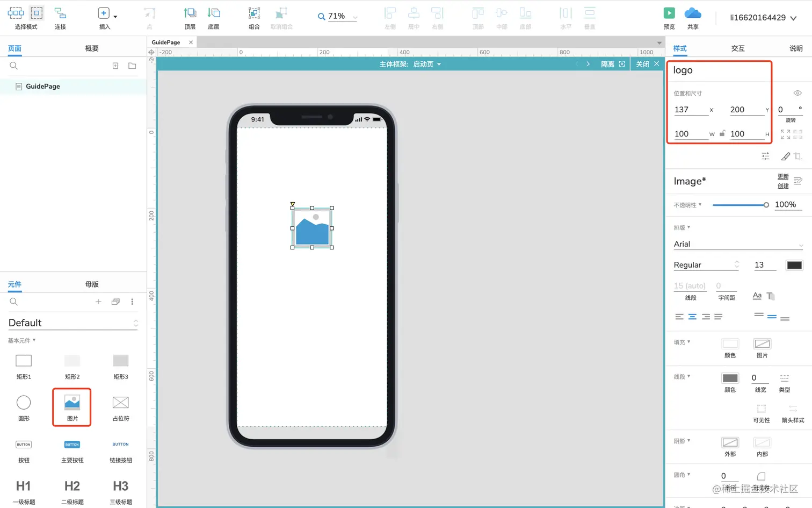Image resolution: width=812 pixels, height=508 pixels.
Task: Click the 共享 cloud share icon
Action: coord(693,13)
